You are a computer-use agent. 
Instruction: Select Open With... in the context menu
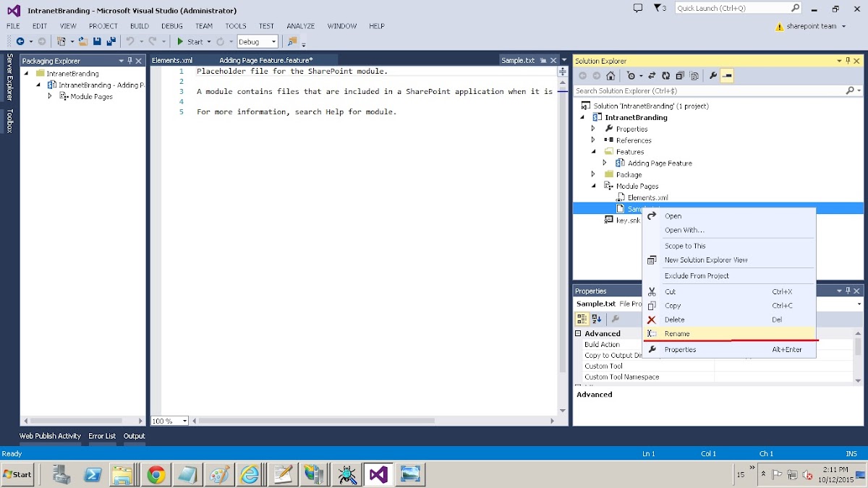point(729,230)
